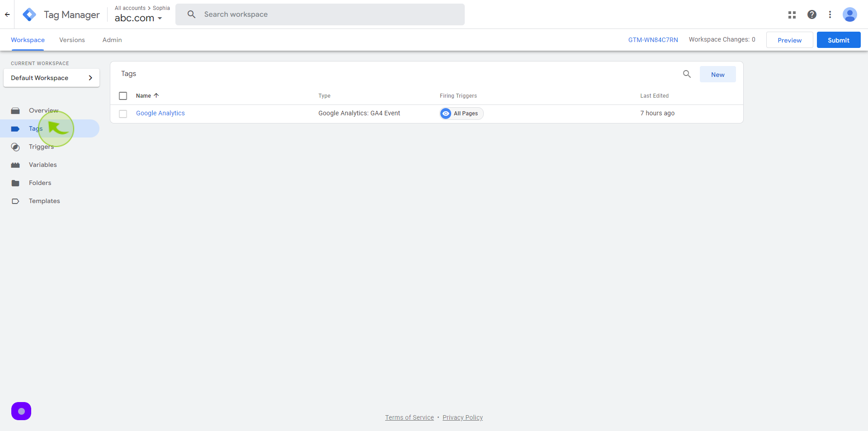Open the Google apps grid icon
Screen dimensions: 868x431
(792, 14)
